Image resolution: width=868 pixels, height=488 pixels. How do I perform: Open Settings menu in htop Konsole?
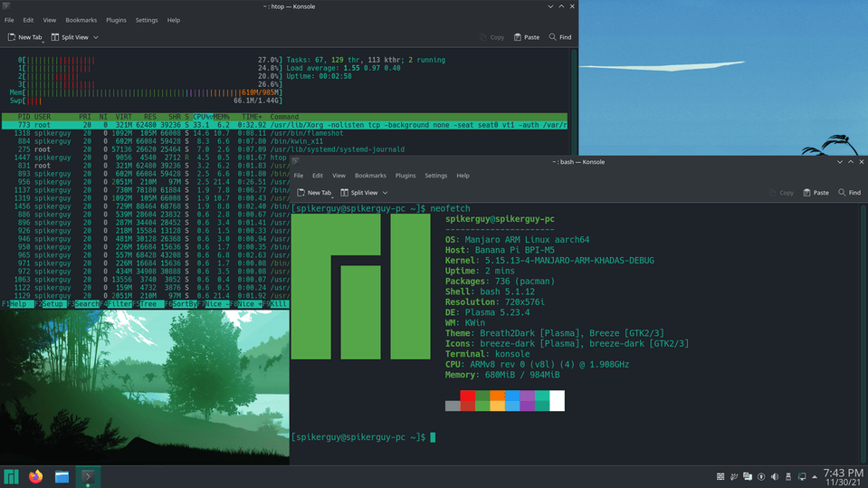pos(146,20)
